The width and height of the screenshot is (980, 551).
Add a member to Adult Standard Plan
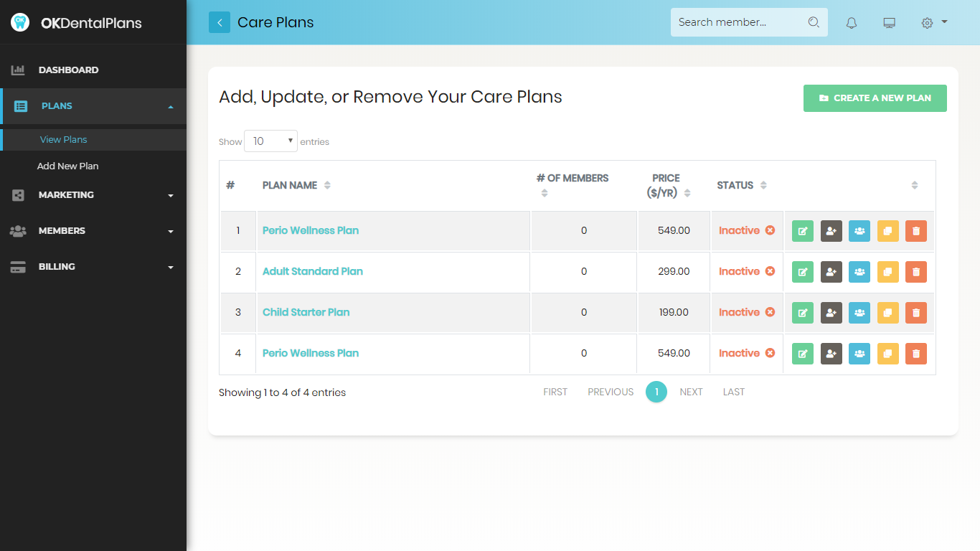coord(831,272)
